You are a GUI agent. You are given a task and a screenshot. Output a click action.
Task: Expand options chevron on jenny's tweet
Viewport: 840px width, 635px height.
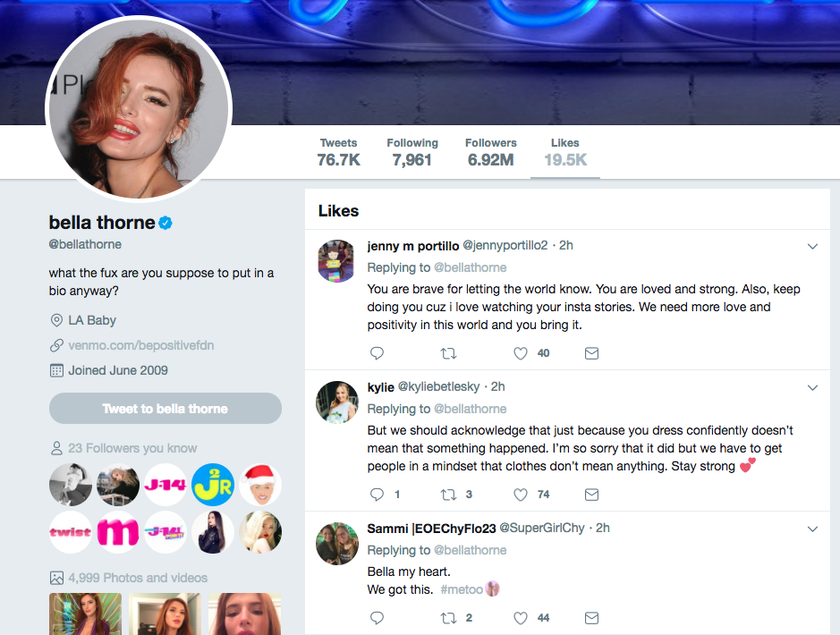tap(812, 246)
